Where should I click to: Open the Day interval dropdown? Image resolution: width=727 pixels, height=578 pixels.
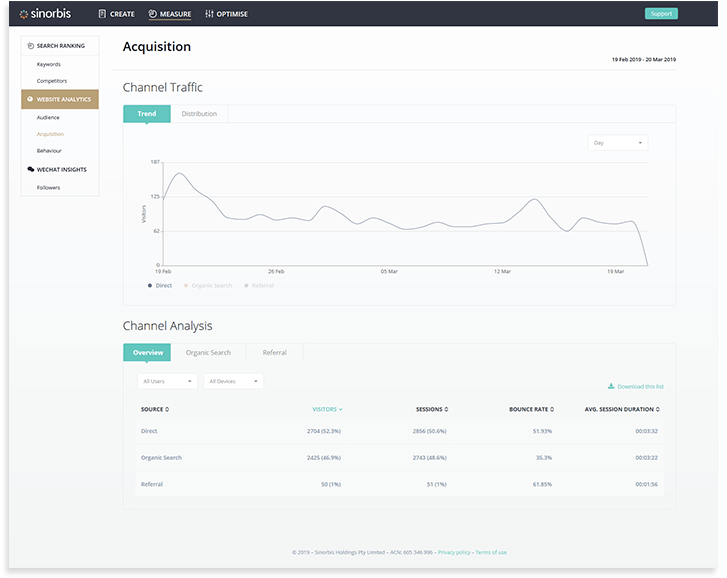618,143
